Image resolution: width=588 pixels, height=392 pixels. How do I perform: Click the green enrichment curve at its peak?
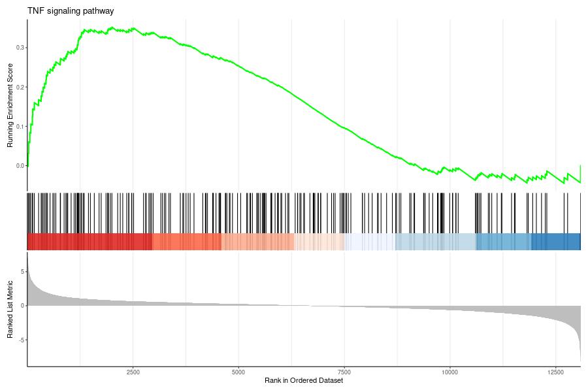click(x=112, y=28)
